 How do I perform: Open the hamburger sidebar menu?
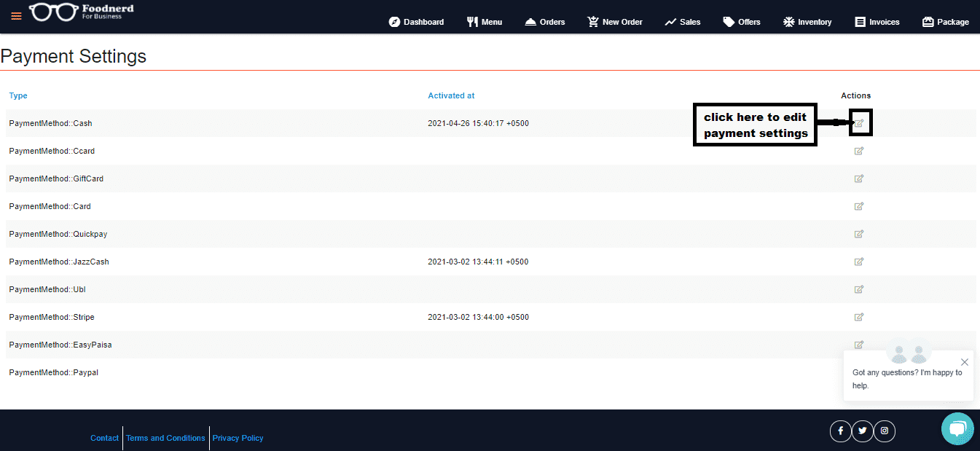16,15
